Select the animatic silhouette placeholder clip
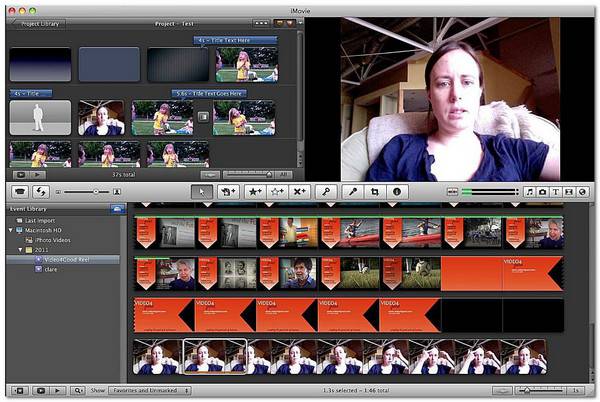 [40, 117]
